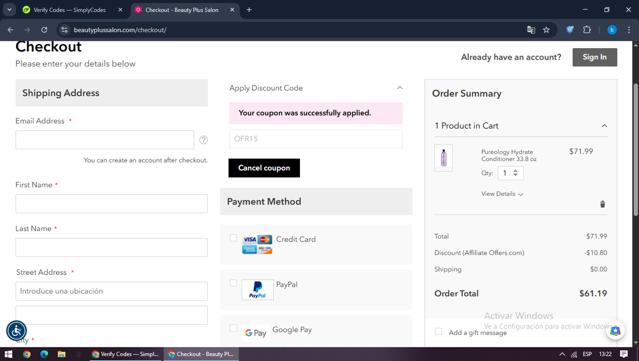Select the Credit Card payment option
This screenshot has width=639, height=361.
tap(233, 238)
